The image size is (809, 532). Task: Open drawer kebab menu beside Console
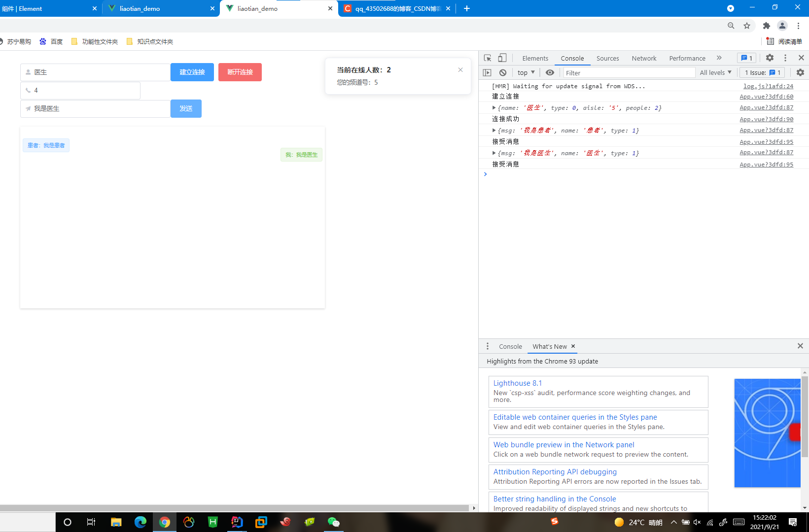tap(487, 346)
